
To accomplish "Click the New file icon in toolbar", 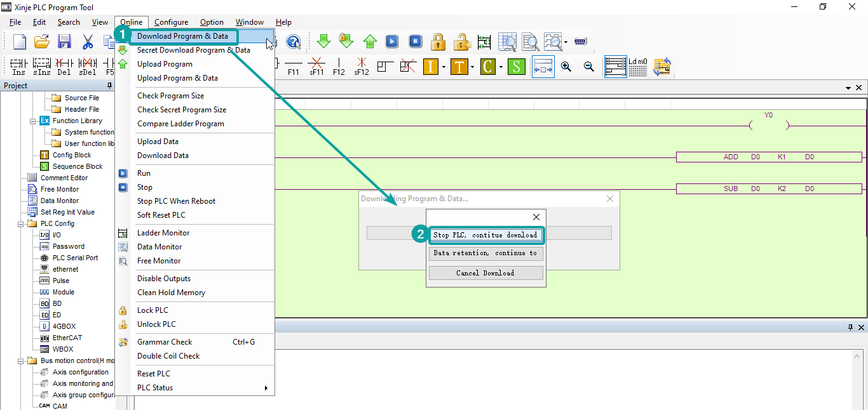I will point(20,42).
